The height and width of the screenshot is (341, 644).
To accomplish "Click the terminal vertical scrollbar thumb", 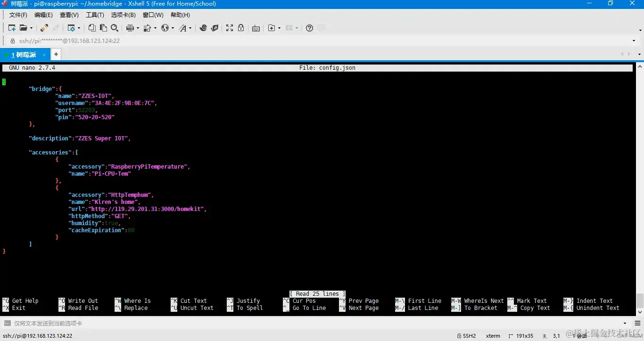I will click(x=640, y=300).
